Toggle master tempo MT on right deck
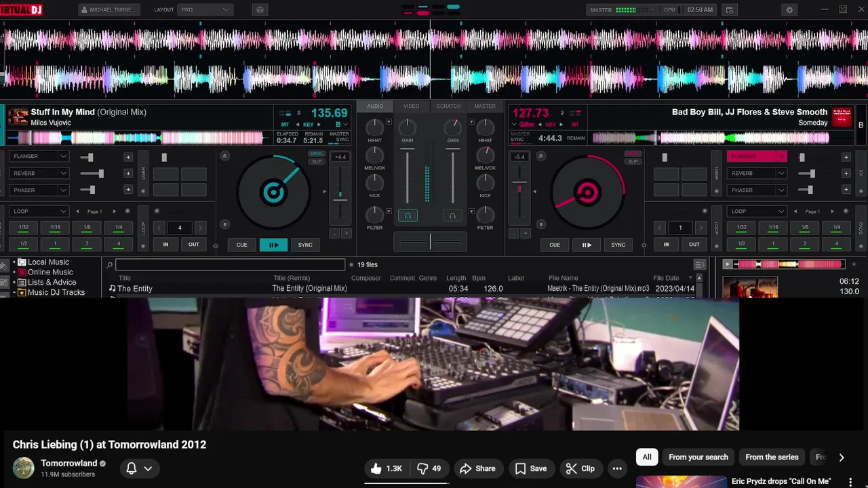Image resolution: width=868 pixels, height=488 pixels. click(575, 125)
